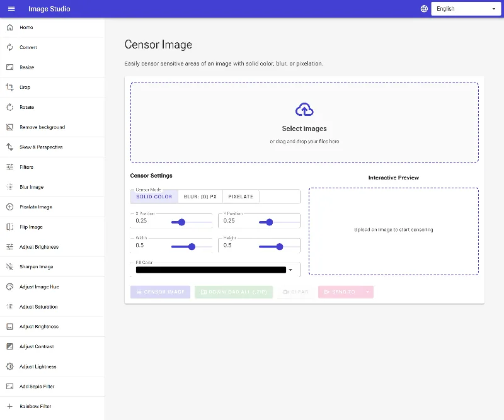Click the Censor Image button
The image size is (504, 420).
[x=160, y=292]
